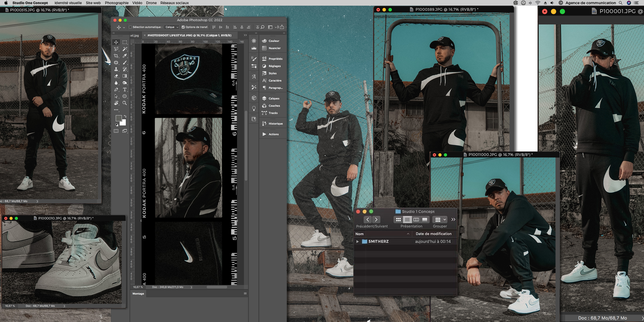644x322 pixels.
Task: Switch to PHOTOSHOOT LIFESTYLE.PNG document tab
Action: 189,35
